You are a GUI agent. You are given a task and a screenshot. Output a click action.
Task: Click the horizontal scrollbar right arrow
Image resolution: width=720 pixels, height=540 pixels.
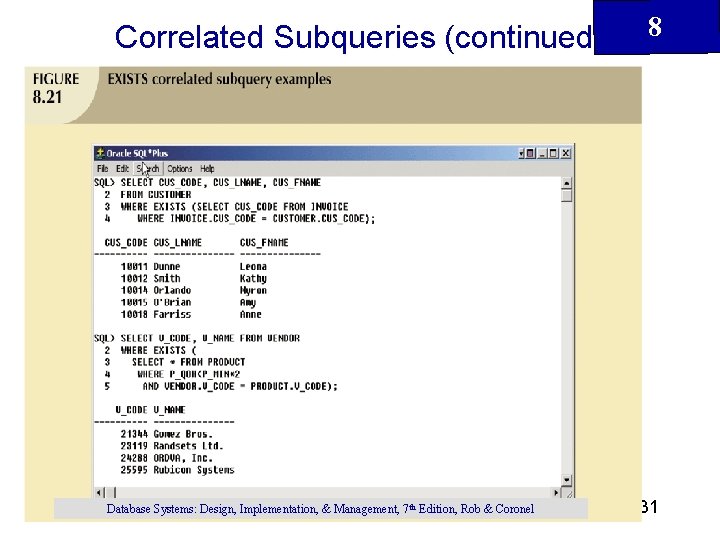(556, 493)
